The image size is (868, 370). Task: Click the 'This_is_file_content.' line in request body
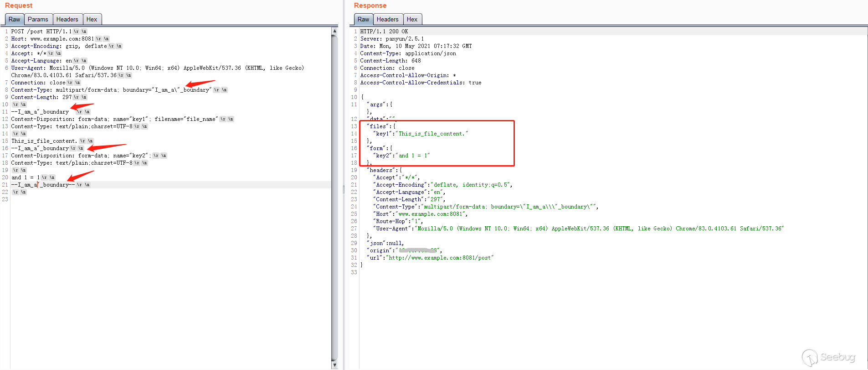point(44,141)
